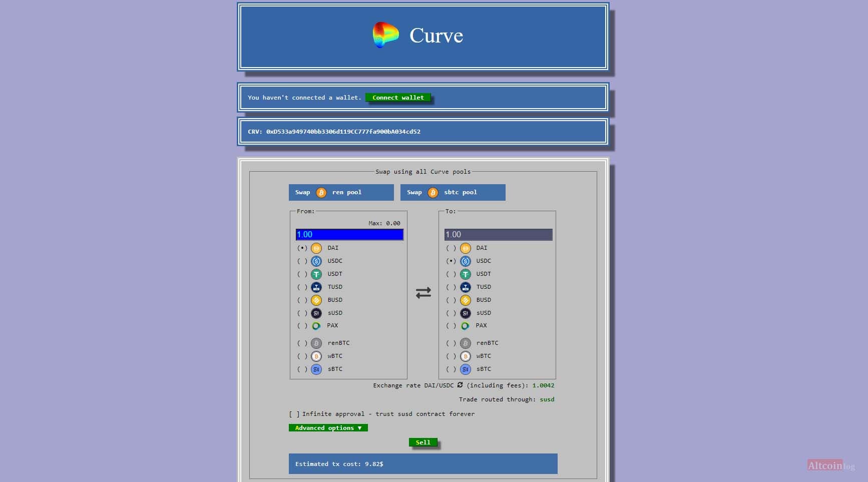Click the CRV contract address text

click(343, 132)
